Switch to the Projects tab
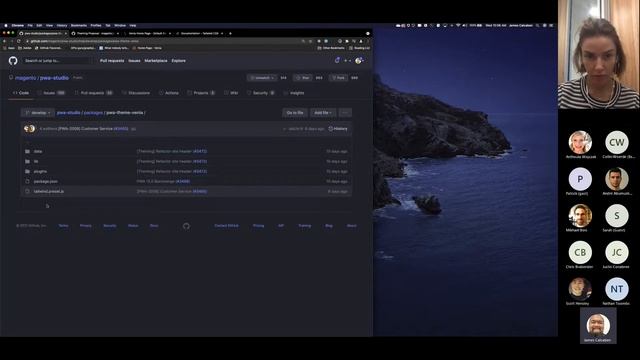640x360 pixels. (x=201, y=93)
